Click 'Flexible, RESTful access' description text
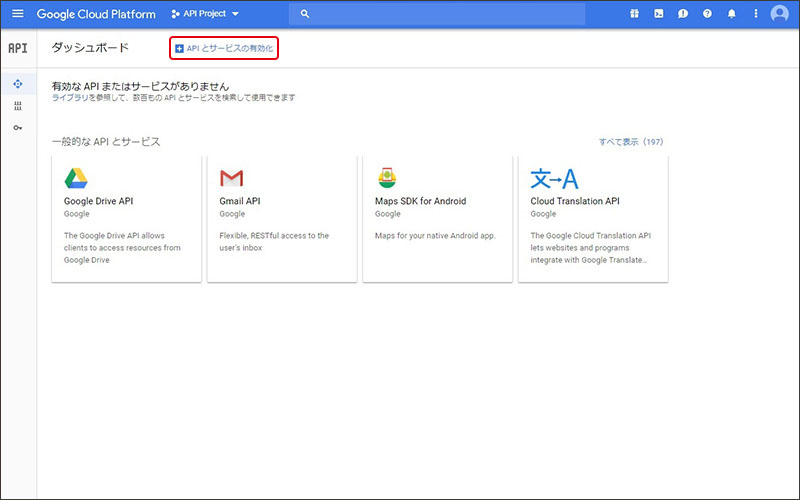This screenshot has width=800, height=500. click(x=274, y=242)
